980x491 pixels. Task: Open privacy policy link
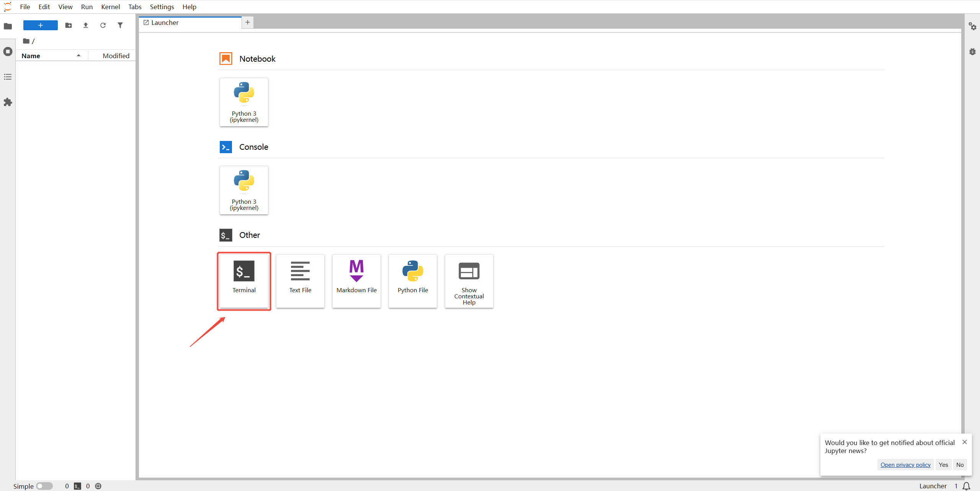point(905,465)
